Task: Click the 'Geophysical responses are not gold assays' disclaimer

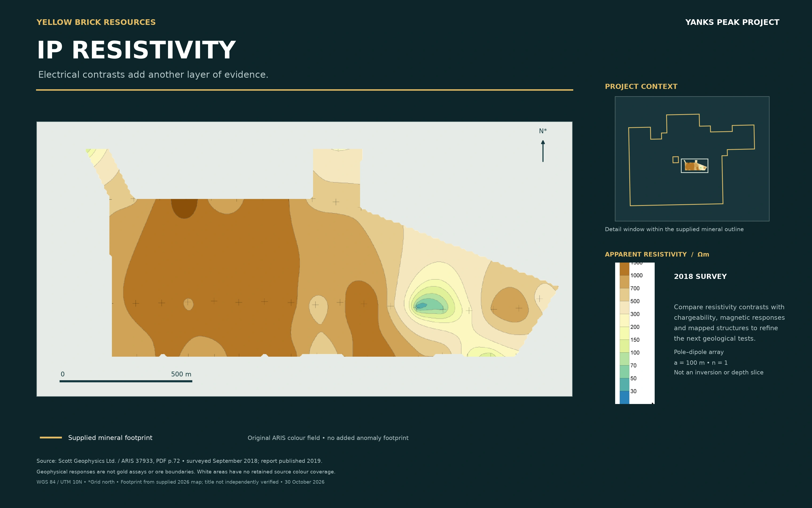Action: (186, 472)
